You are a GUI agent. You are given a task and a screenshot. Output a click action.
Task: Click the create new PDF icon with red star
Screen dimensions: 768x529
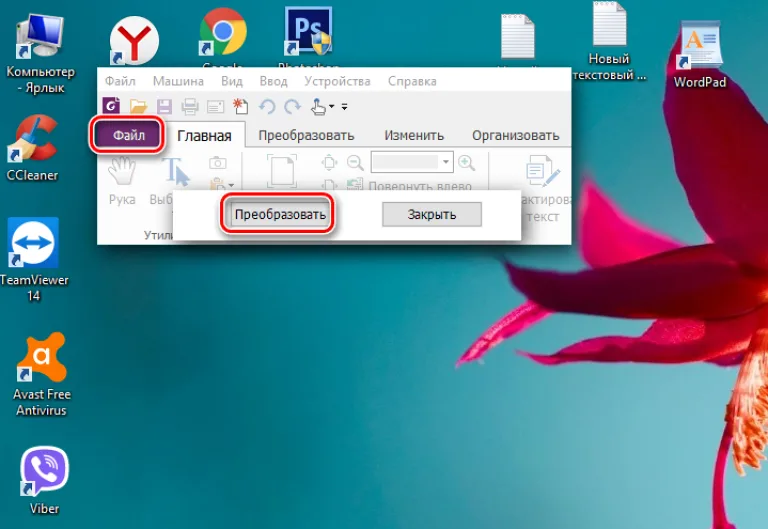pyautogui.click(x=240, y=106)
